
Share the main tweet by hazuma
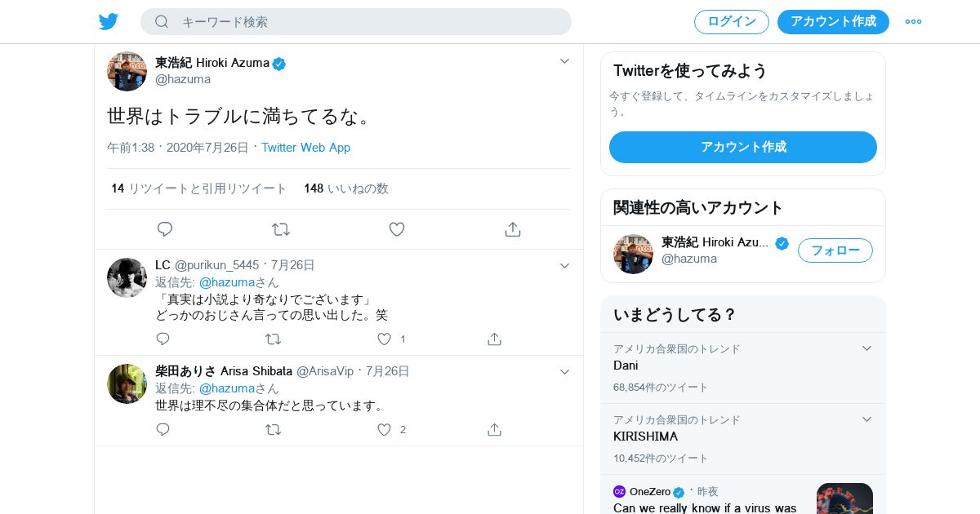click(x=513, y=229)
